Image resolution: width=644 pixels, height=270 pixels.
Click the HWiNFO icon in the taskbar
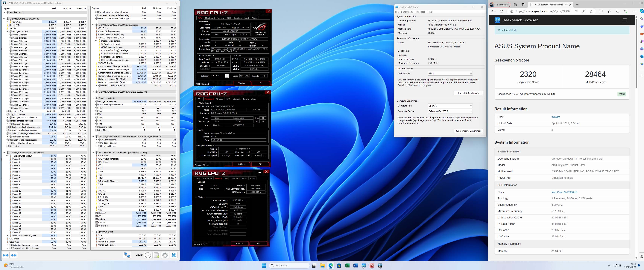380,265
